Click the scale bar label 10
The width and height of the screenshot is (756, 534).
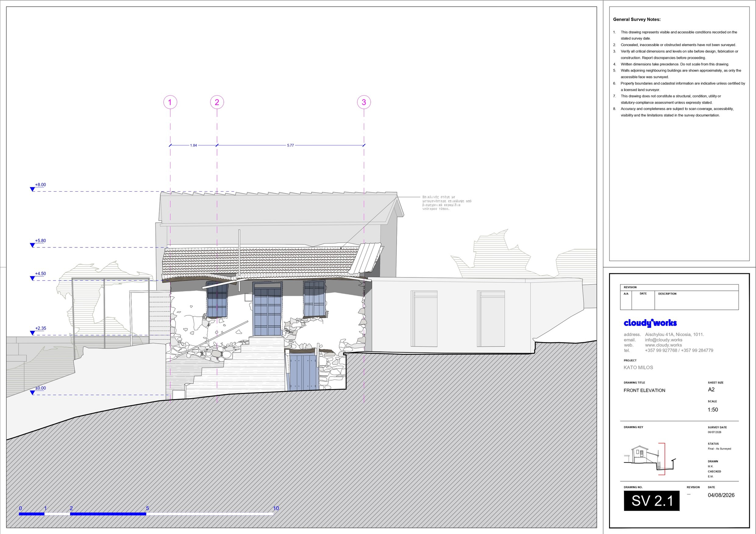(x=276, y=508)
